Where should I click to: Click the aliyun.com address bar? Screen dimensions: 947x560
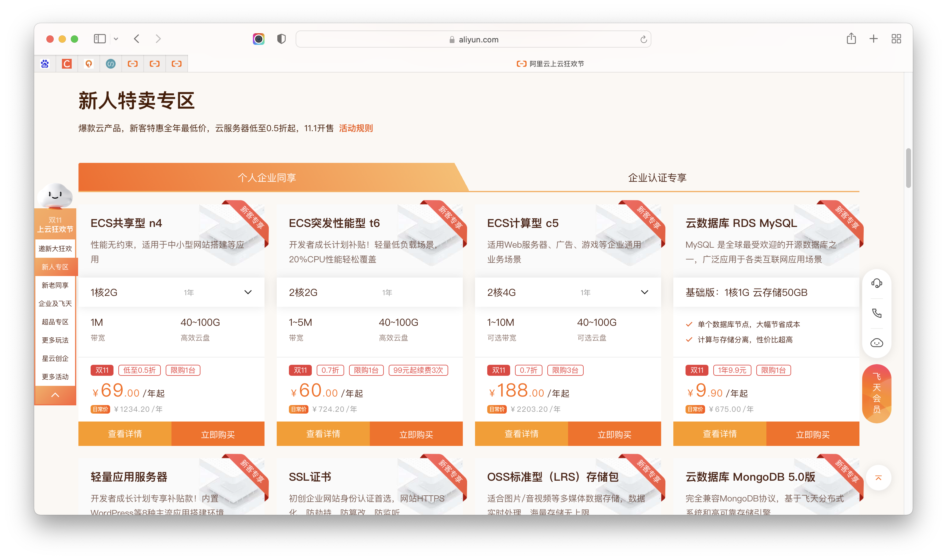click(x=473, y=39)
